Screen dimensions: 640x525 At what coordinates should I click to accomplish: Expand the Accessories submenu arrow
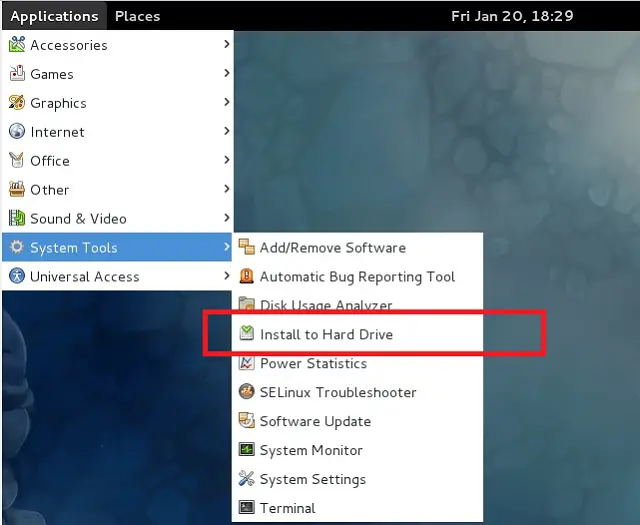coord(227,44)
